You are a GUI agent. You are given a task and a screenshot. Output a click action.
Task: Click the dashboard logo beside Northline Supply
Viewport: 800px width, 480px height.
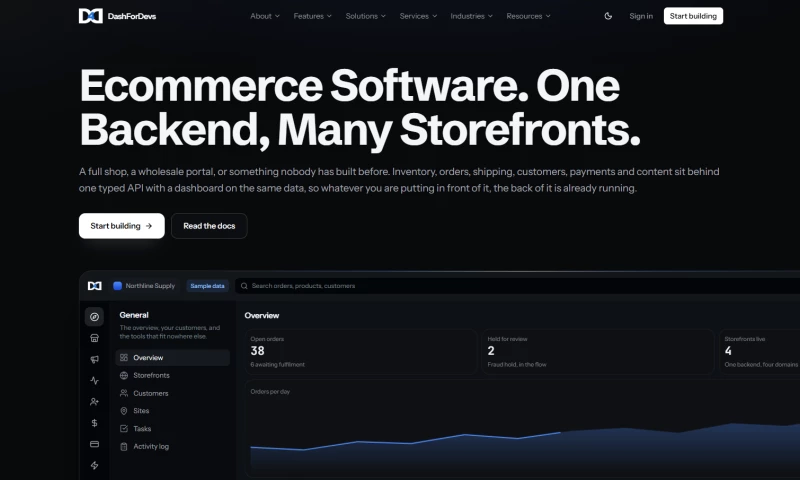click(x=94, y=286)
